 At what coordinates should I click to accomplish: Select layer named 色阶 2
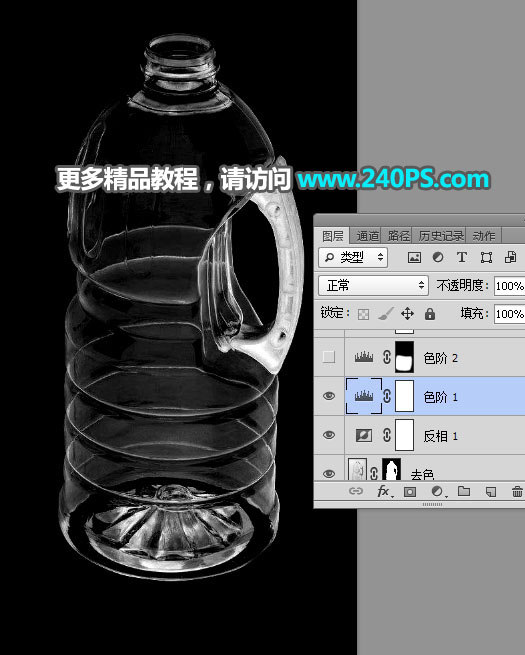441,358
